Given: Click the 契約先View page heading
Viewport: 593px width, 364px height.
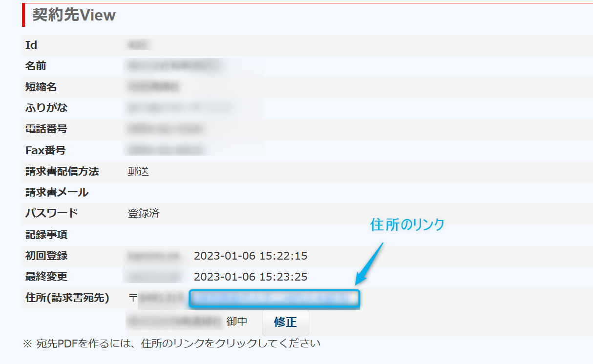Looking at the screenshot, I should click(74, 15).
